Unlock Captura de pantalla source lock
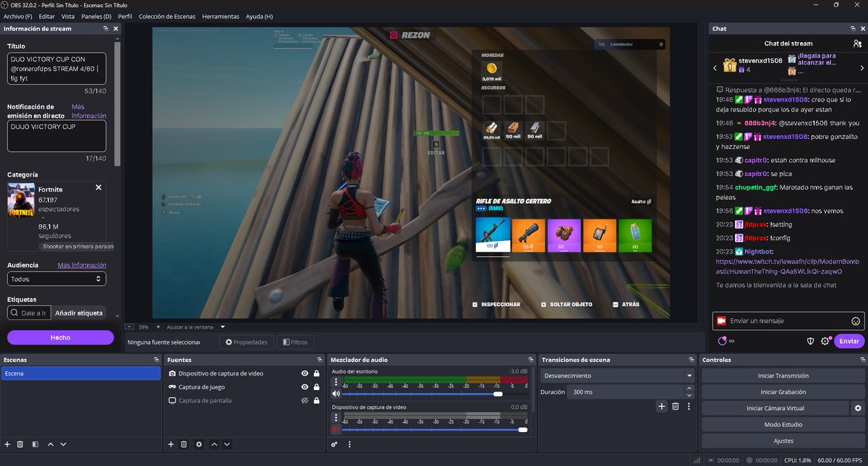This screenshot has height=466, width=868. (x=317, y=400)
